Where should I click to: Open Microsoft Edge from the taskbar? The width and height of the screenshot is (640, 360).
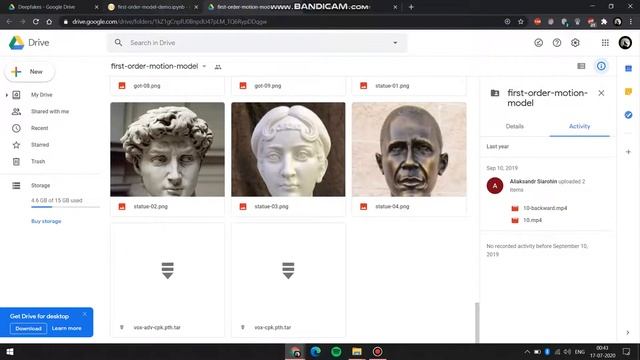click(x=316, y=352)
